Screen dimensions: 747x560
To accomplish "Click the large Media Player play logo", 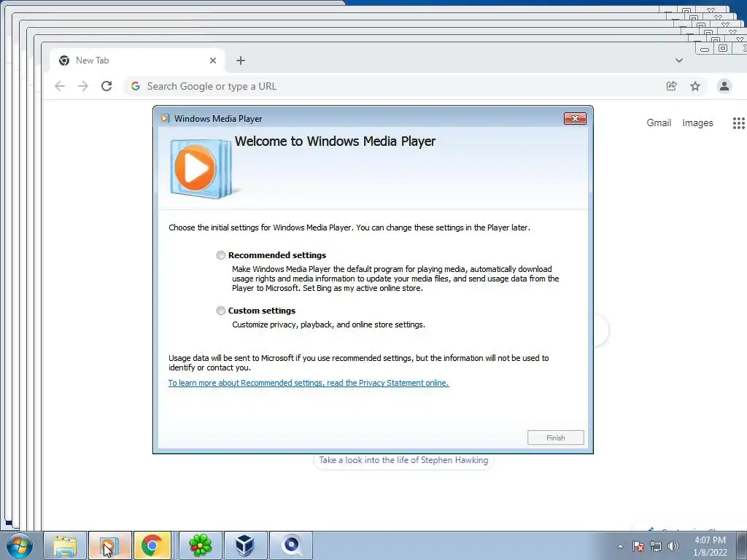I will click(200, 168).
